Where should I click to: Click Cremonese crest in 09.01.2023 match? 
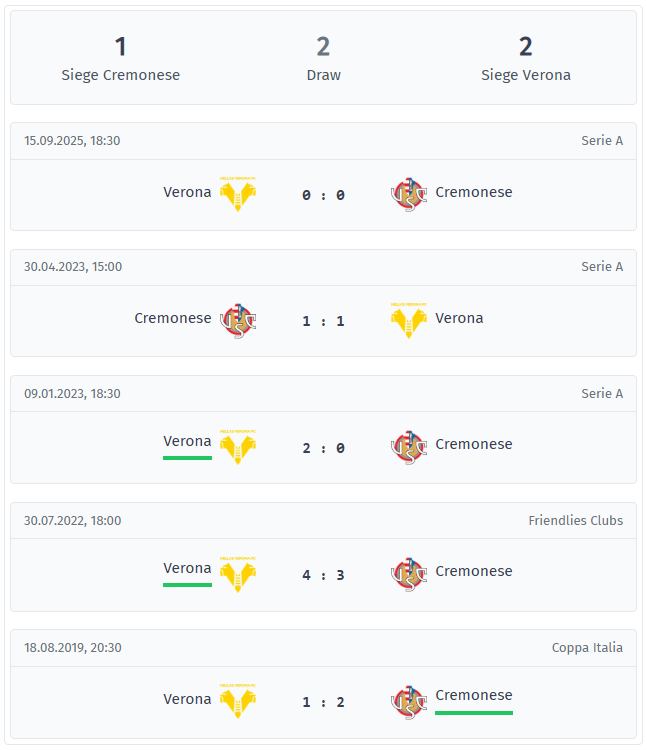coord(408,446)
